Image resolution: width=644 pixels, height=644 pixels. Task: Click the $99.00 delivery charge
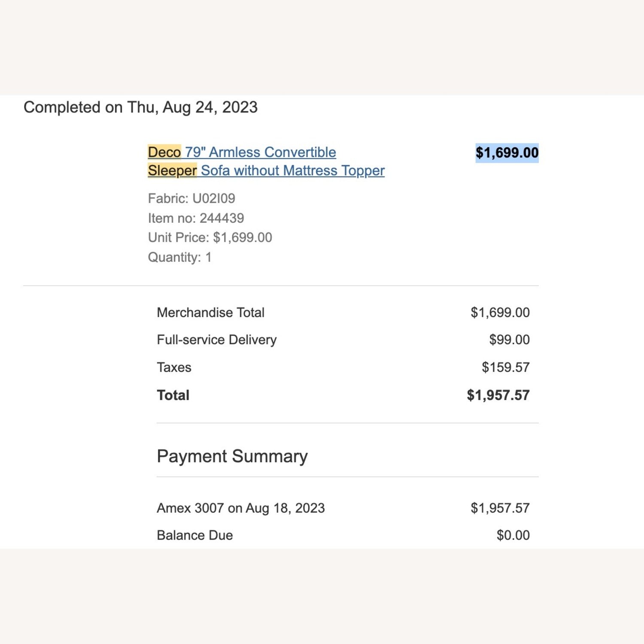pos(509,340)
